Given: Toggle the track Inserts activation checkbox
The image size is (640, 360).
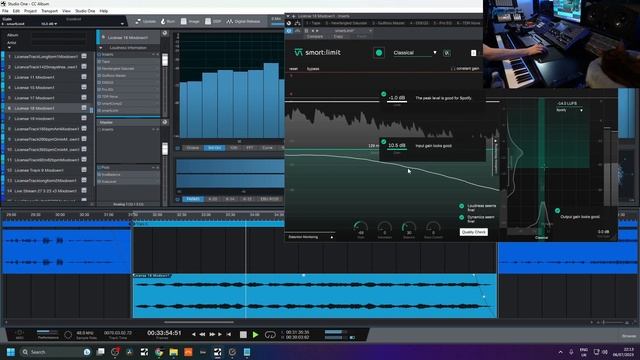Looking at the screenshot, I should [x=99, y=54].
